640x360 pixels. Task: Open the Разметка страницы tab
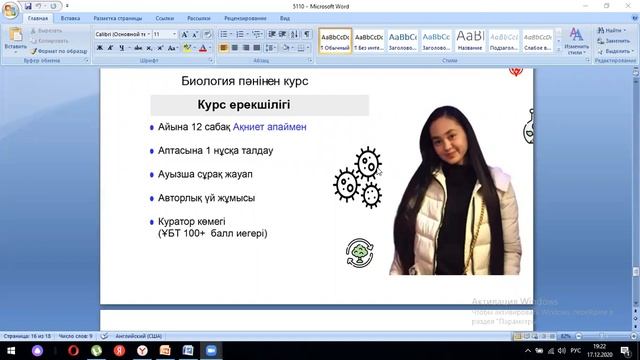coord(118,18)
